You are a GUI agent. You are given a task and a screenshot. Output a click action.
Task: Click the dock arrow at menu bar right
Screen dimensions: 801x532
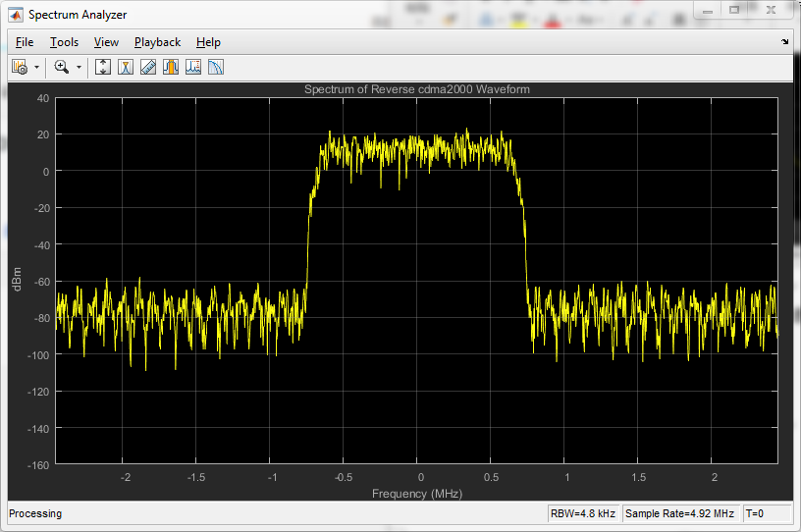tap(784, 42)
